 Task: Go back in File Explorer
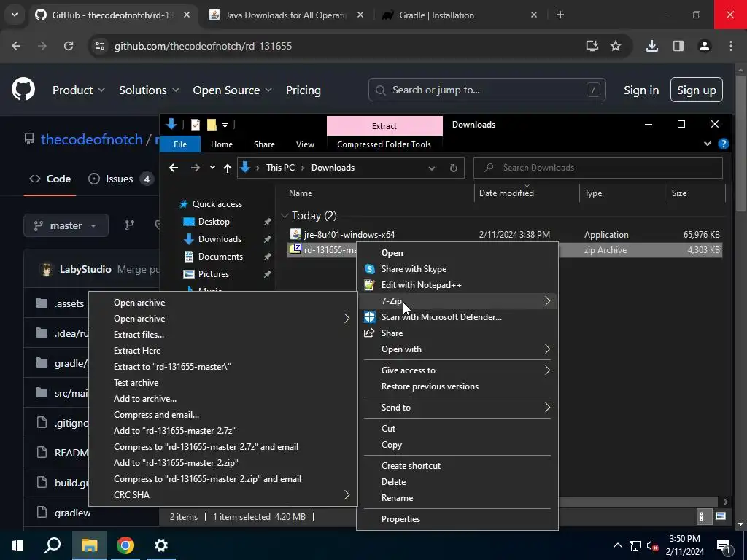174,168
